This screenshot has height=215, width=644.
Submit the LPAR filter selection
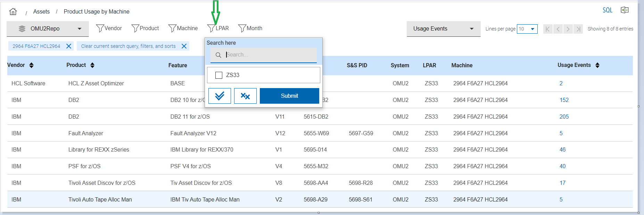coord(289,96)
